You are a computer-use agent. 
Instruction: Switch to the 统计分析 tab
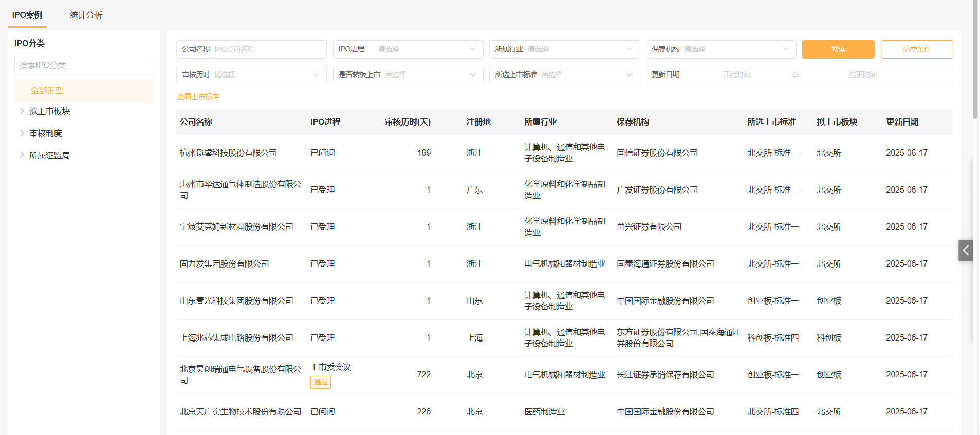(86, 15)
